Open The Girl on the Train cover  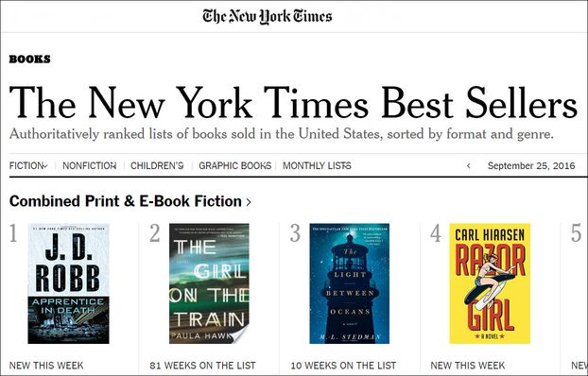point(209,283)
